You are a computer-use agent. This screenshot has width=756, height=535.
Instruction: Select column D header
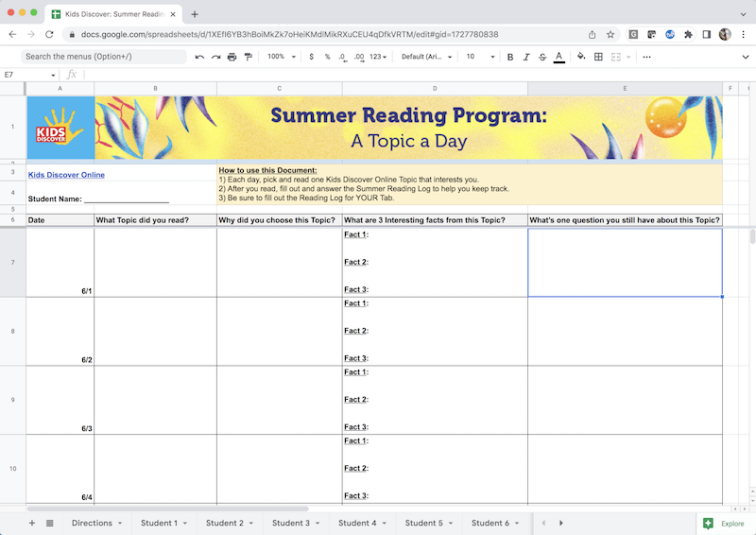(x=435, y=88)
